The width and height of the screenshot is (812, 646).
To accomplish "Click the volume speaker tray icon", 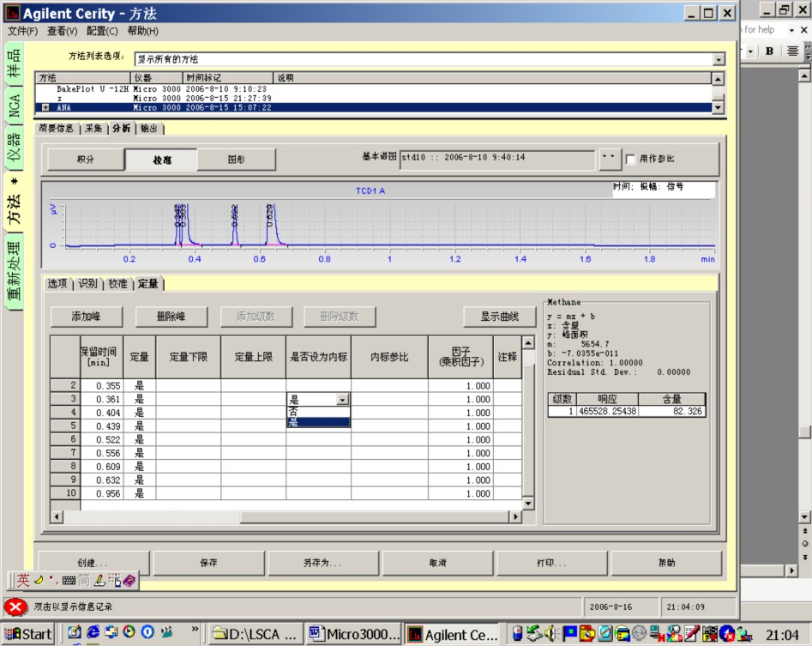I will point(551,633).
